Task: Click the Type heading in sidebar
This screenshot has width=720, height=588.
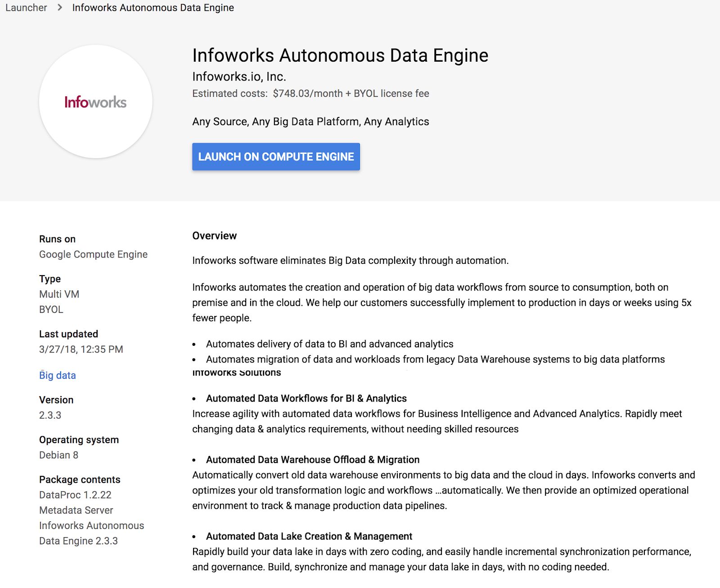Action: click(50, 279)
